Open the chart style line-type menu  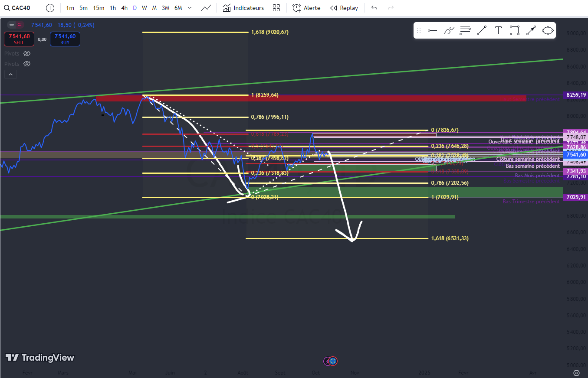pos(207,8)
